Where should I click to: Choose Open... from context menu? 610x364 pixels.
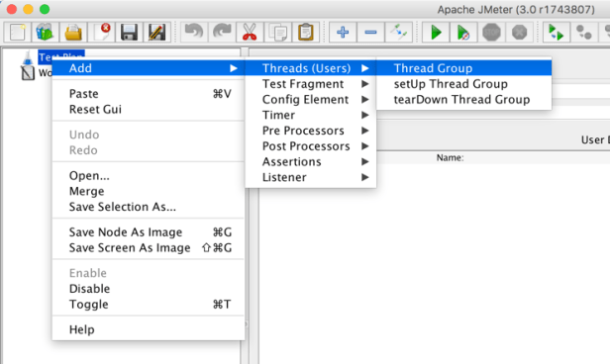coord(149,176)
